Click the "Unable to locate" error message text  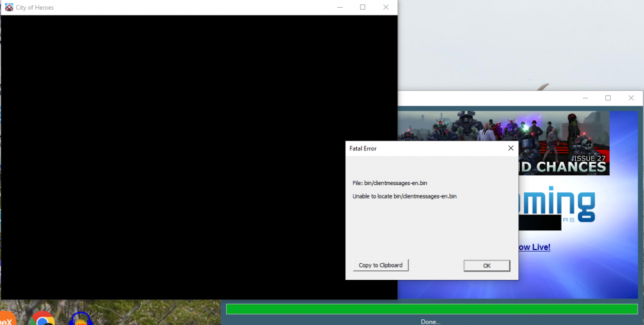404,196
